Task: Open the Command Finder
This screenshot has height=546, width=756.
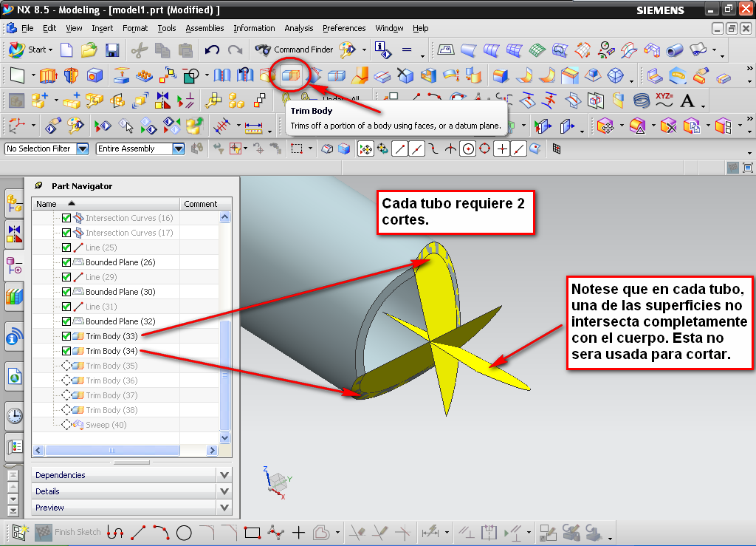Action: [294, 50]
